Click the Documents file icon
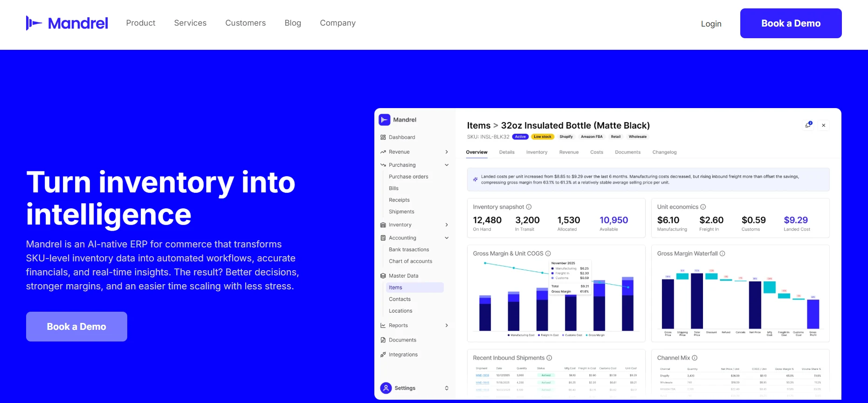The height and width of the screenshot is (403, 868). (x=383, y=340)
